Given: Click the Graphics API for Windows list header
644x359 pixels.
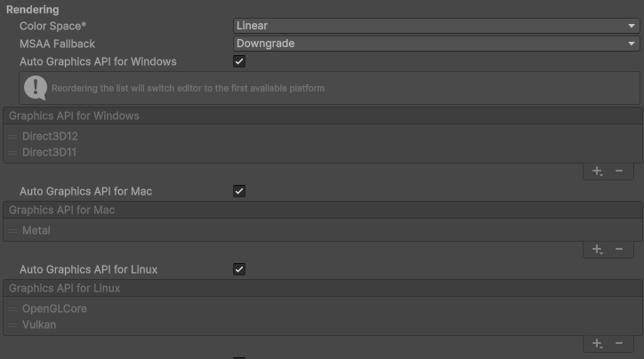Looking at the screenshot, I should 323,116.
